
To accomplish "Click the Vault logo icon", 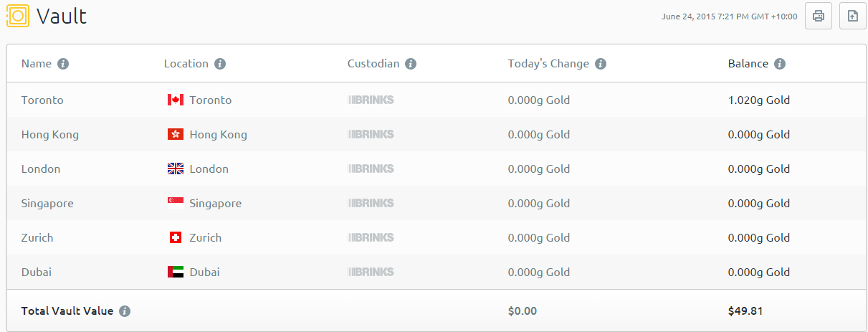I will click(18, 16).
